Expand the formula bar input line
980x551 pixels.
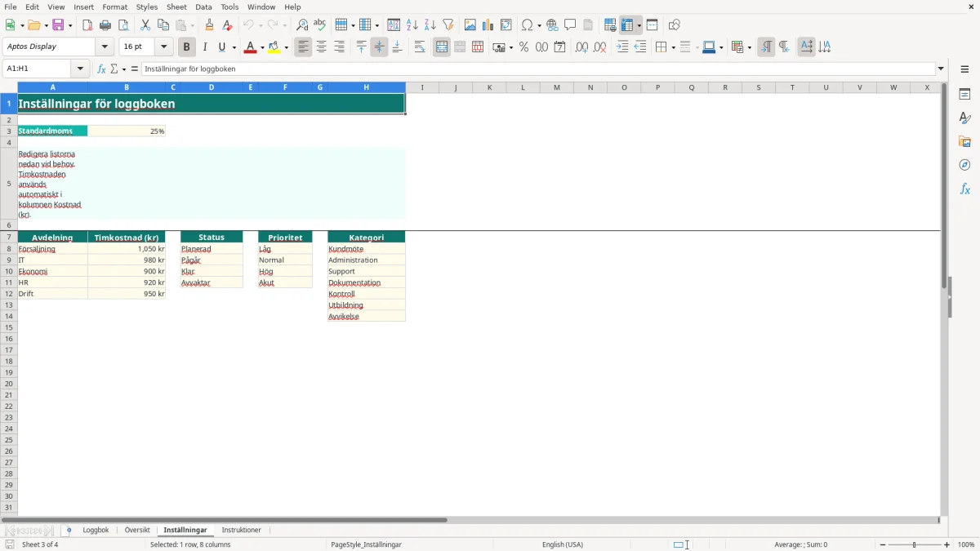[x=941, y=69]
